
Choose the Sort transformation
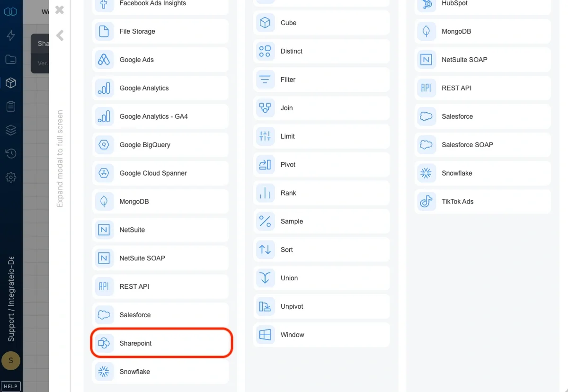321,250
